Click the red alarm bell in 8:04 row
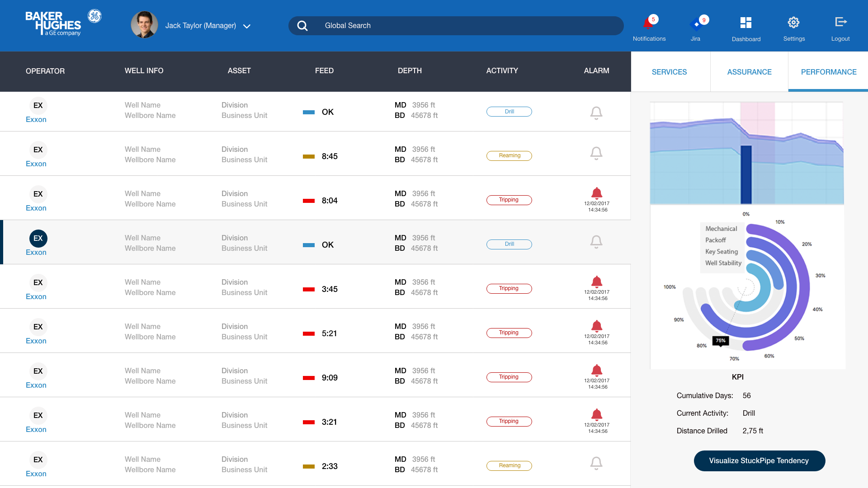This screenshot has height=488, width=868. pyautogui.click(x=597, y=193)
